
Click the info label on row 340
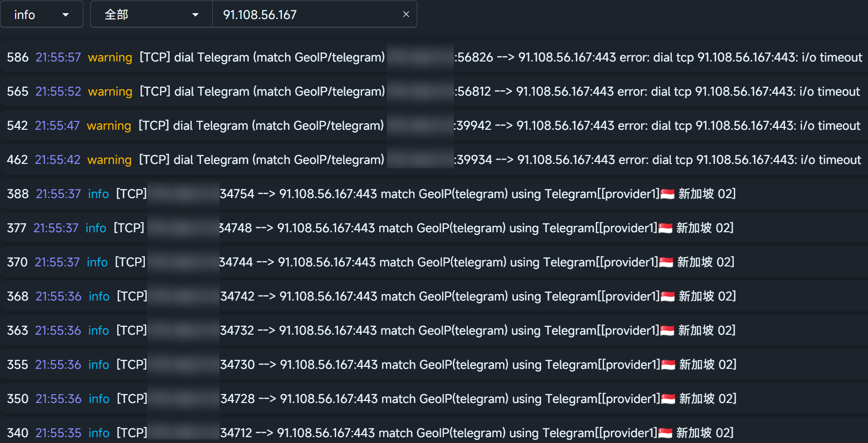coord(99,433)
